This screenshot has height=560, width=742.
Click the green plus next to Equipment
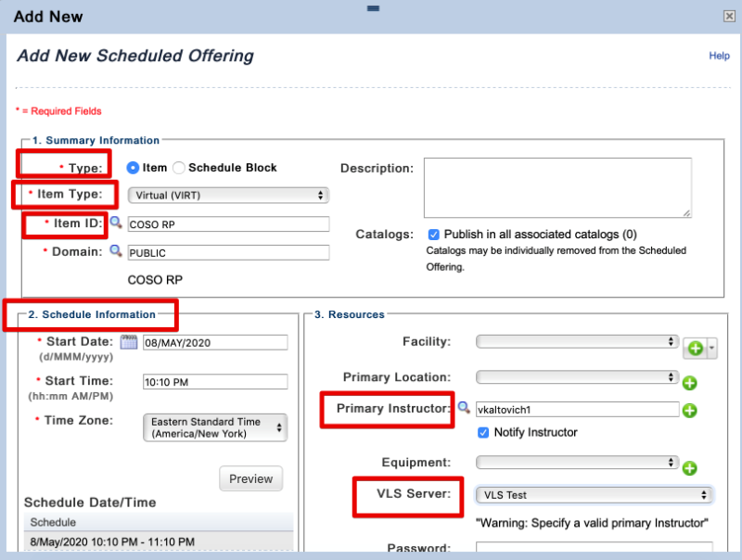point(689,466)
